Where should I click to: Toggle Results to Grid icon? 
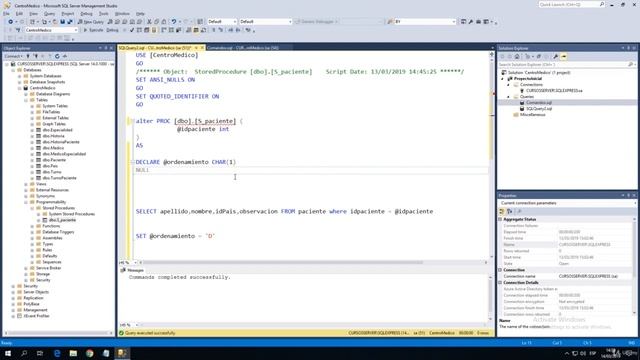click(196, 30)
